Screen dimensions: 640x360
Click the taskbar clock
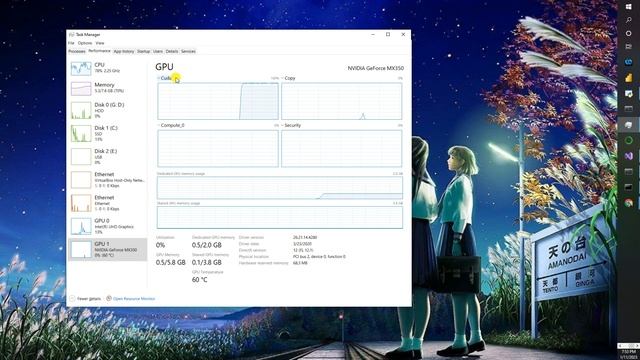point(629,354)
